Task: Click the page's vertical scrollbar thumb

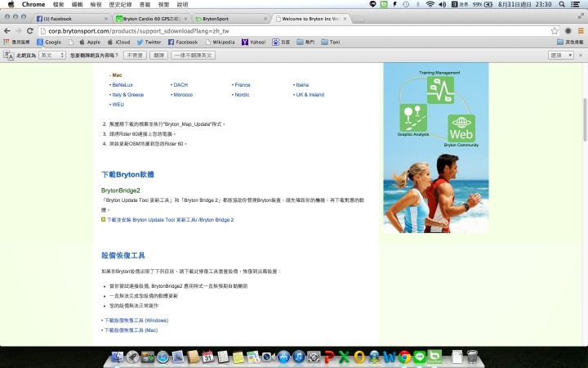Action: click(585, 119)
